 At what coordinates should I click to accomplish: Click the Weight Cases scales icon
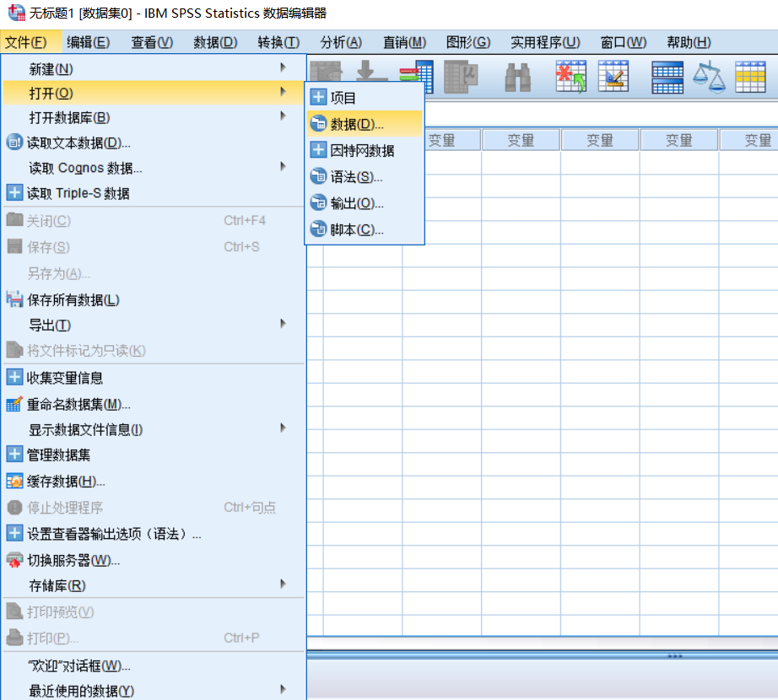coord(709,77)
